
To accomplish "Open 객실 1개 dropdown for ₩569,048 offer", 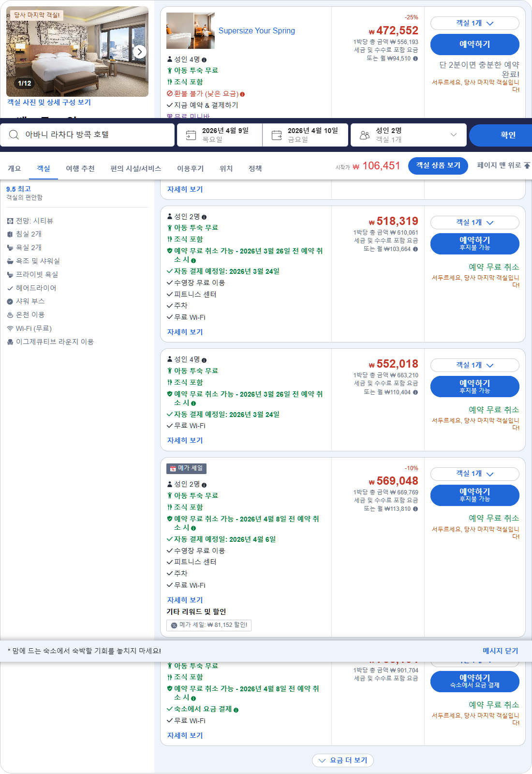I will click(x=474, y=474).
